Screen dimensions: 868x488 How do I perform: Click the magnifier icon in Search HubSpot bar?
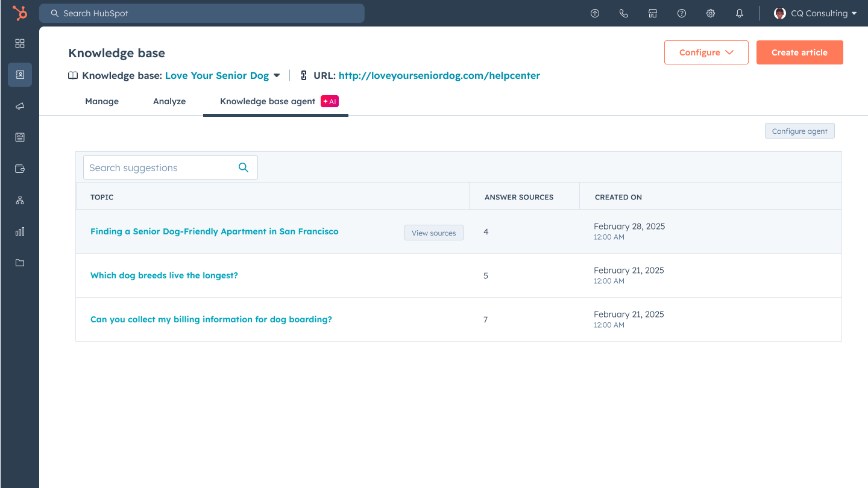coord(55,13)
